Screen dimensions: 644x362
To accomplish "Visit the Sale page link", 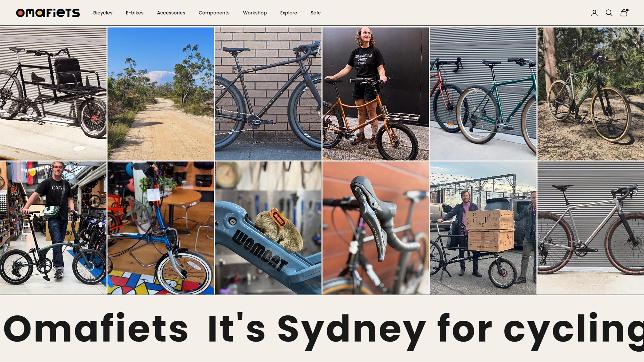I will coord(316,13).
